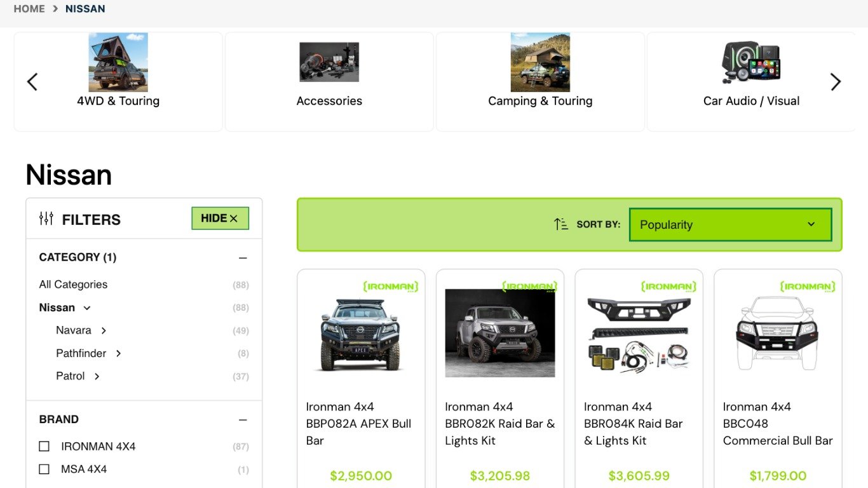Open the 4WD & Touring category image
This screenshot has height=488, width=868.
tap(118, 62)
